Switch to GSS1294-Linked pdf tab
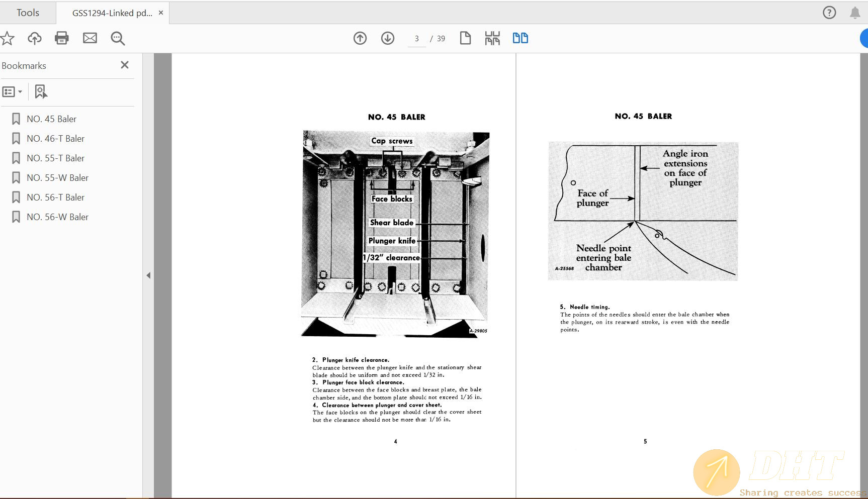 [x=112, y=13]
